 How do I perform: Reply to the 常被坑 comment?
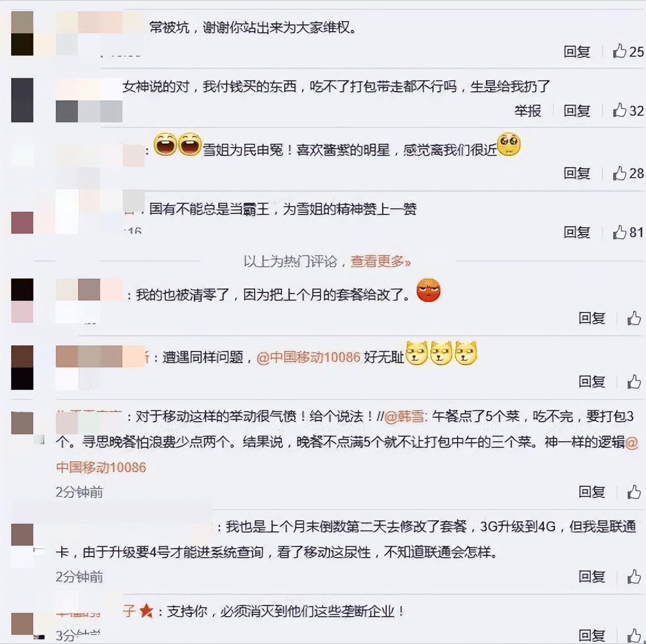pos(577,51)
